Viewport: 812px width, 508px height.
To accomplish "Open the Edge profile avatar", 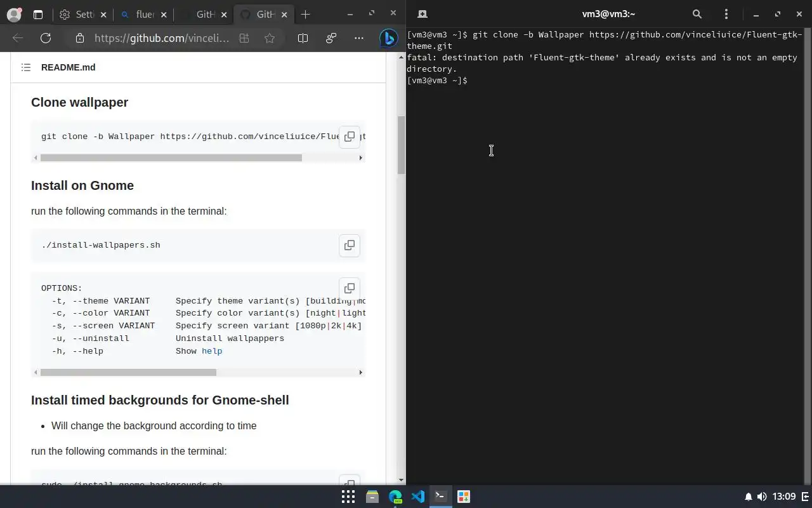I will (13, 14).
